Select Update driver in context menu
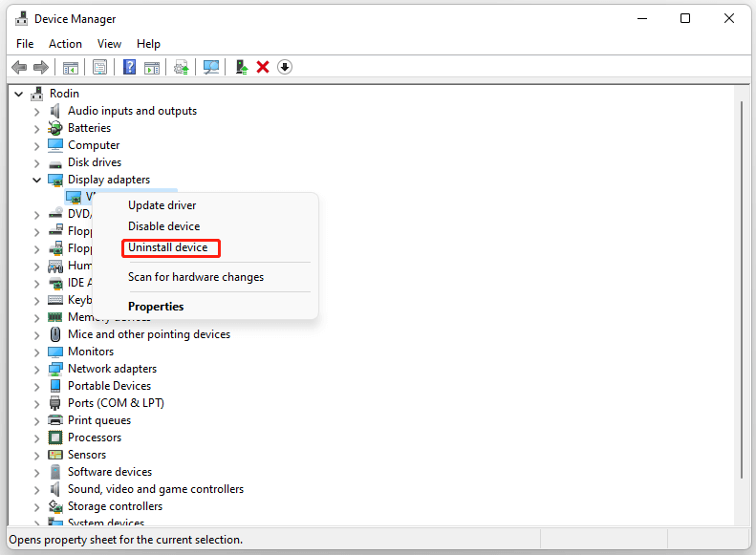Image resolution: width=756 pixels, height=555 pixels. tap(162, 205)
